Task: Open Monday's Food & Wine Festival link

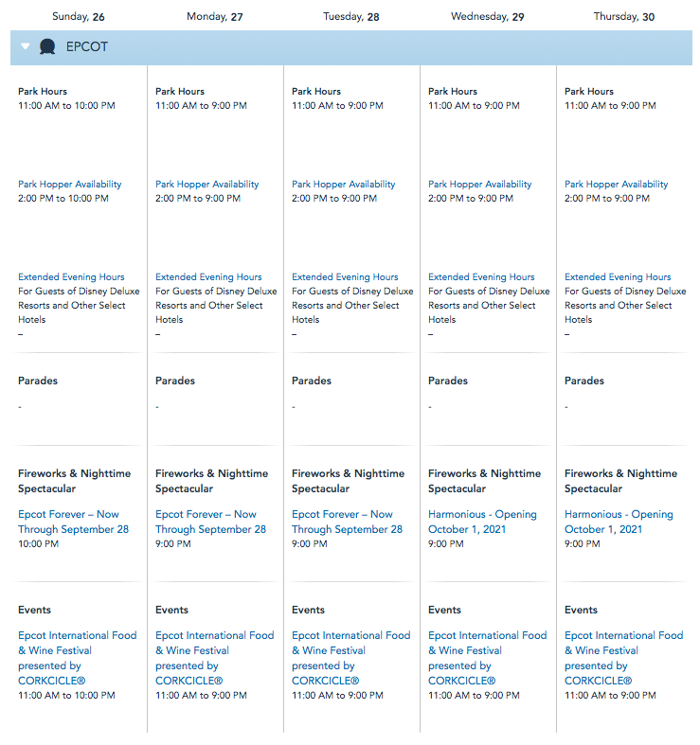Action: pyautogui.click(x=214, y=658)
